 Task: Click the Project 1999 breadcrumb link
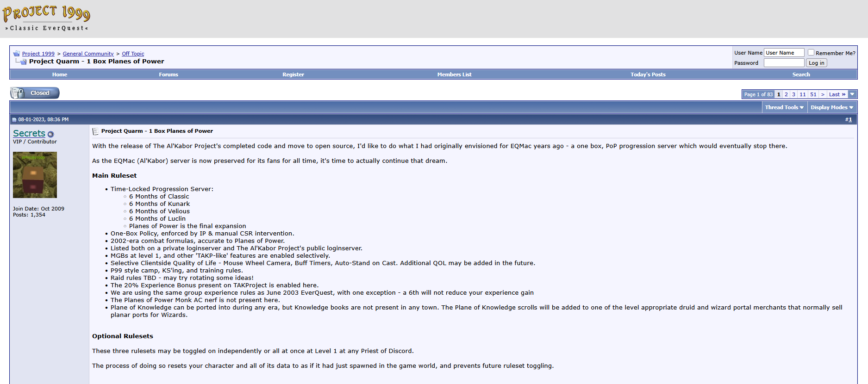point(38,54)
